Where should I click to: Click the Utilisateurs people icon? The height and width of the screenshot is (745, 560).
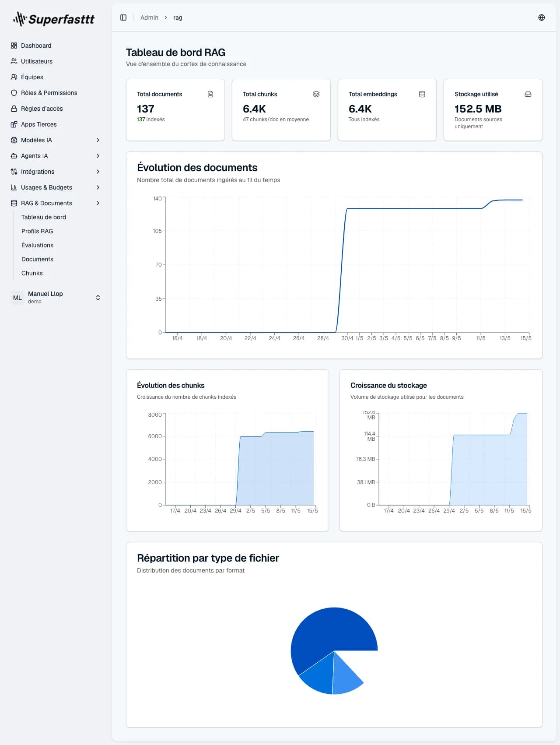14,61
